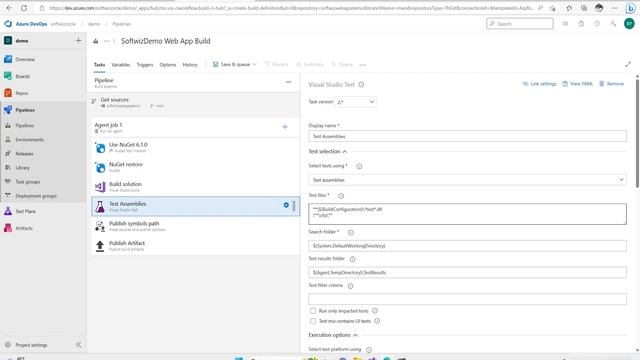
Task: Click the plus icon next to demo project
Action: [x=78, y=40]
